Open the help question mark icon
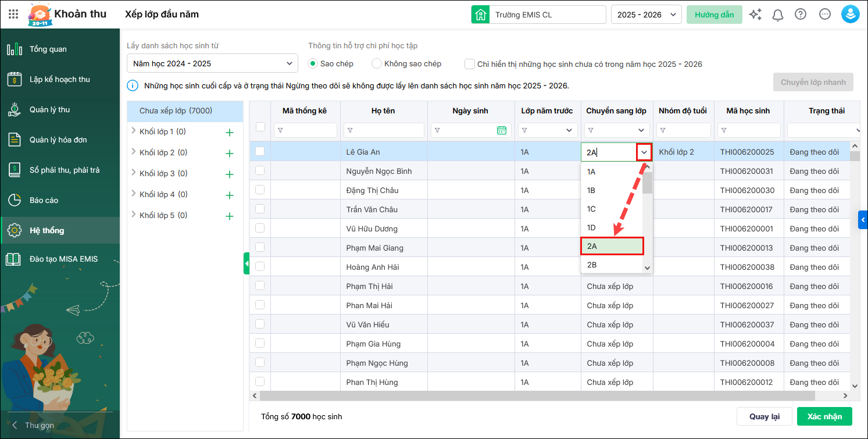Screen dimensions: 868x439 tap(801, 15)
